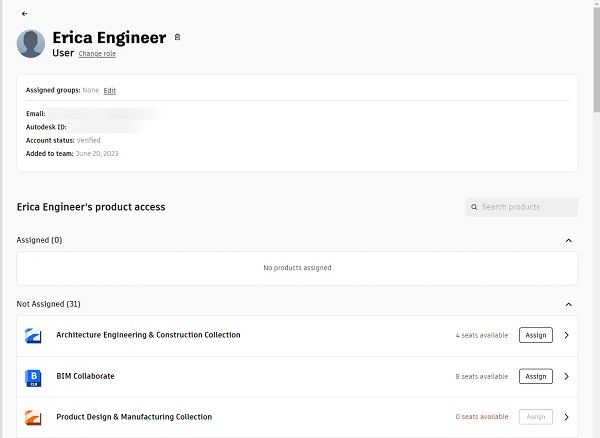Viewport: 600px width, 438px height.
Task: Open the Change role link
Action: [x=97, y=54]
